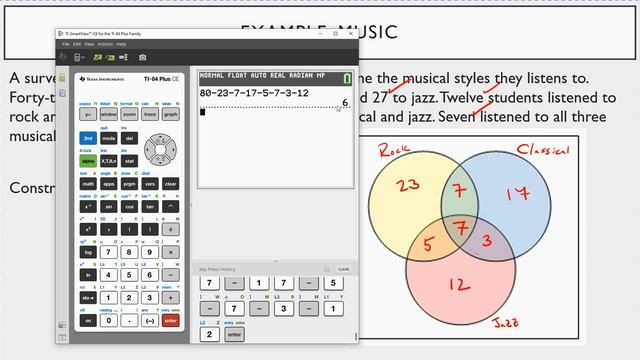Open the Help menu
Image resolution: width=640 pixels, height=360 pixels.
point(121,44)
